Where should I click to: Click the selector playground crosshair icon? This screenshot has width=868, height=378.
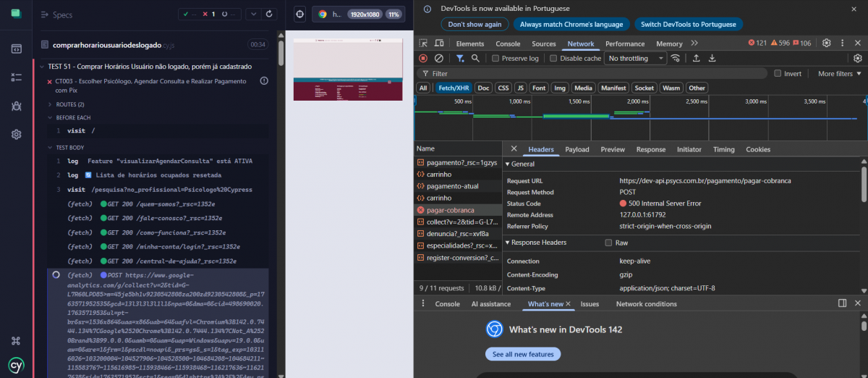(x=299, y=14)
